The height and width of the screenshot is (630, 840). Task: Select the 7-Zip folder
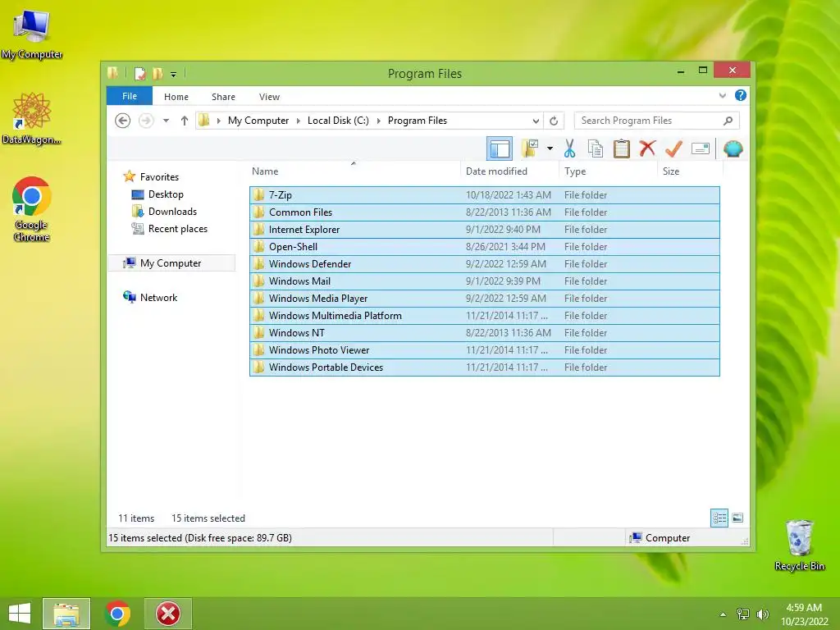point(484,195)
